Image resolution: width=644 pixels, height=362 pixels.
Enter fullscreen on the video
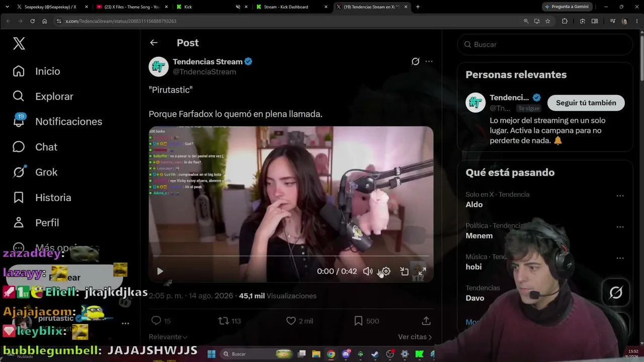click(422, 271)
